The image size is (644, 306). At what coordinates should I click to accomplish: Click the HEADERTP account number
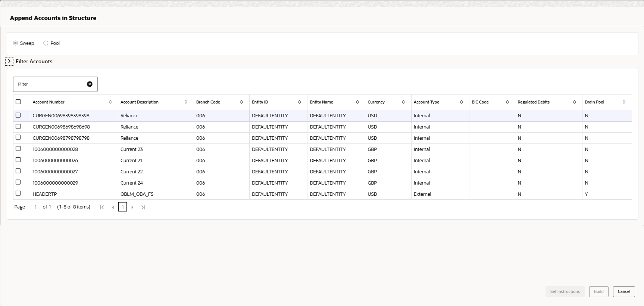45,194
